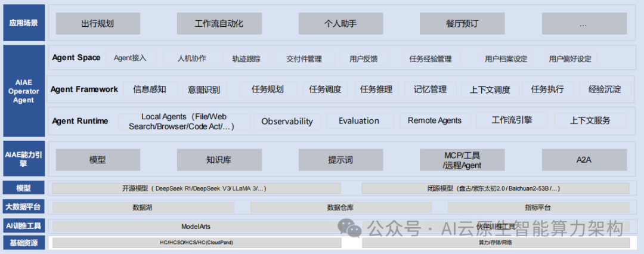This screenshot has width=644, height=254.
Task: Click the 闭源模型 (盘古...) bar
Action: (x=496, y=188)
